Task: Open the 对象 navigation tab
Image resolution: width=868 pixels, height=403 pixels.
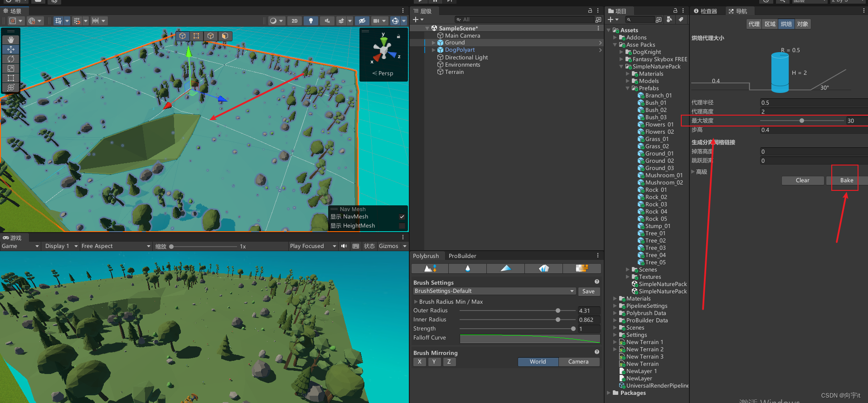Action: pyautogui.click(x=802, y=24)
